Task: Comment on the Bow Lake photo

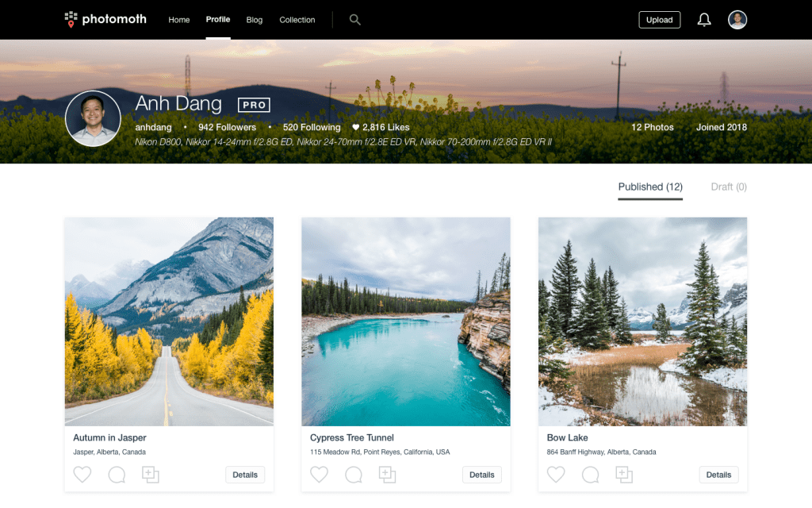Action: pyautogui.click(x=591, y=475)
